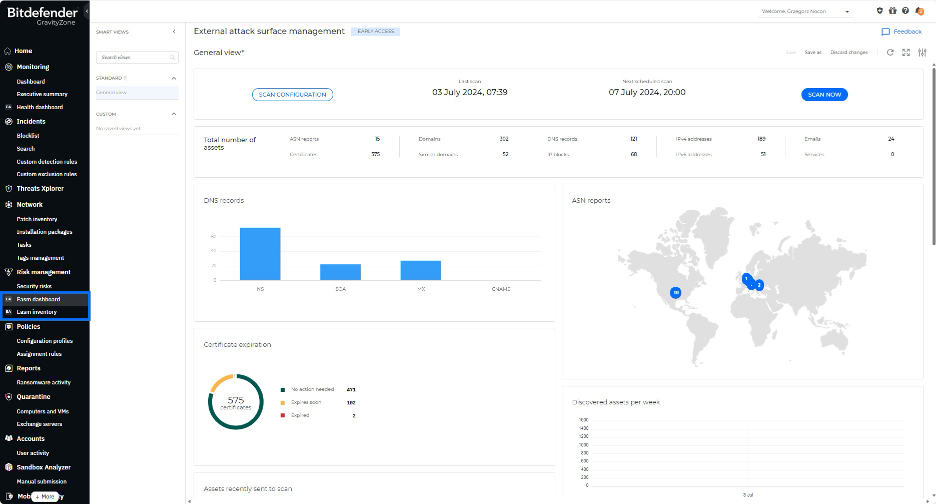Click the Feedback chat icon link

click(x=901, y=32)
